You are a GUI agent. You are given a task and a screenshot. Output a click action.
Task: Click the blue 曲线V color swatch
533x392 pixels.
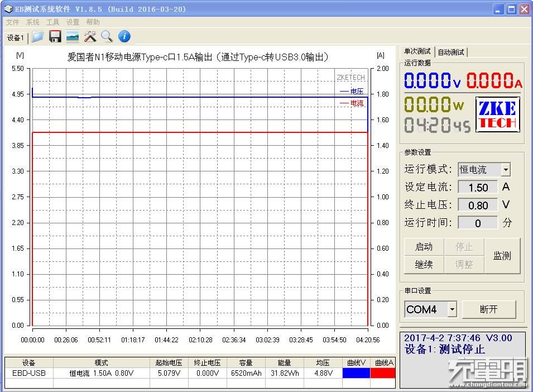pos(356,373)
